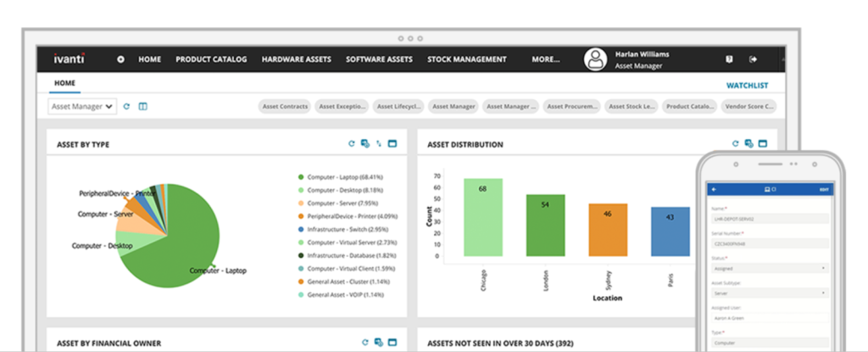Image resolution: width=868 pixels, height=352 pixels.
Task: Expand the MORE... navigation menu
Action: (x=546, y=59)
